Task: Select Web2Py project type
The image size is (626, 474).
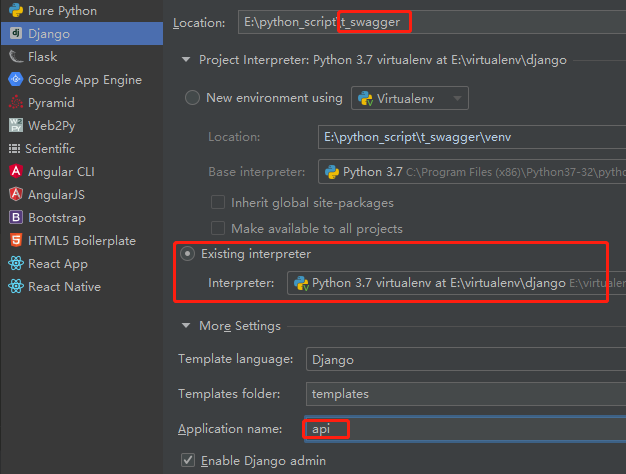Action: click(52, 126)
